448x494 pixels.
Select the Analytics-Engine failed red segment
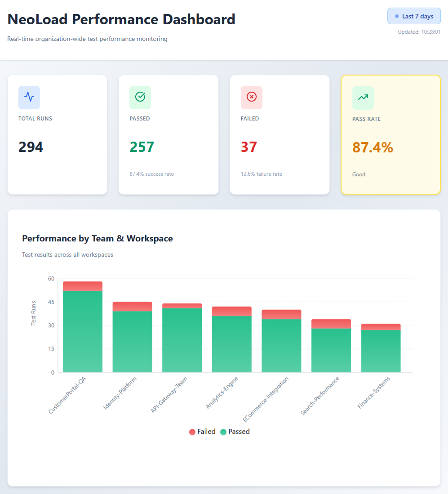click(231, 311)
